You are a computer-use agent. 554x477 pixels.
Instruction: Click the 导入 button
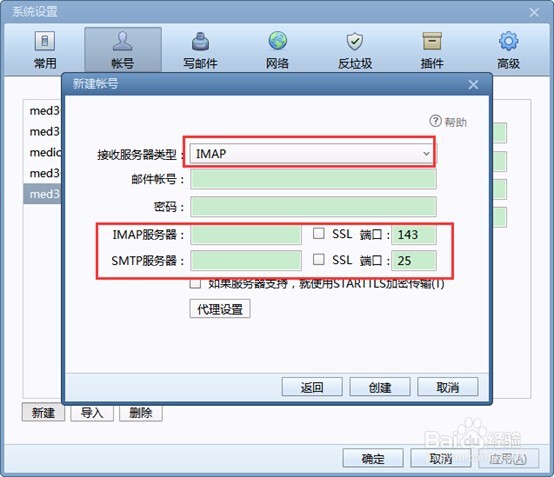92,412
